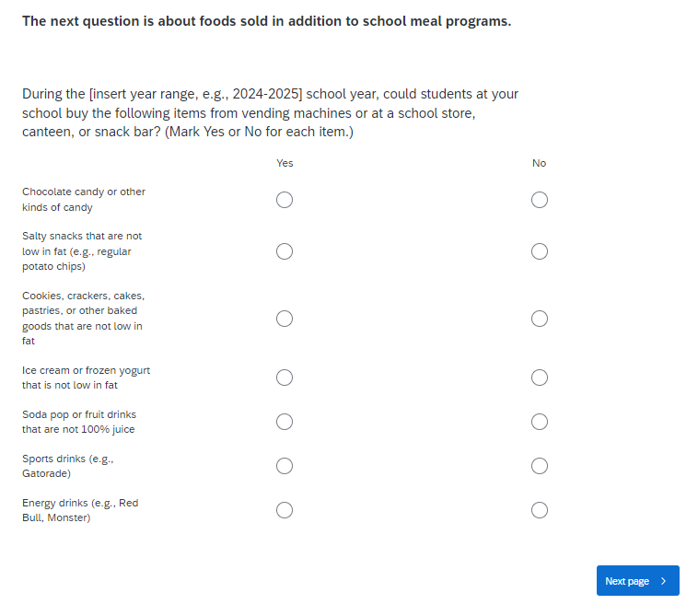Click the Sports drinks (e.g., Gatorade) label
Screen dimensions: 698x616
tap(67, 466)
